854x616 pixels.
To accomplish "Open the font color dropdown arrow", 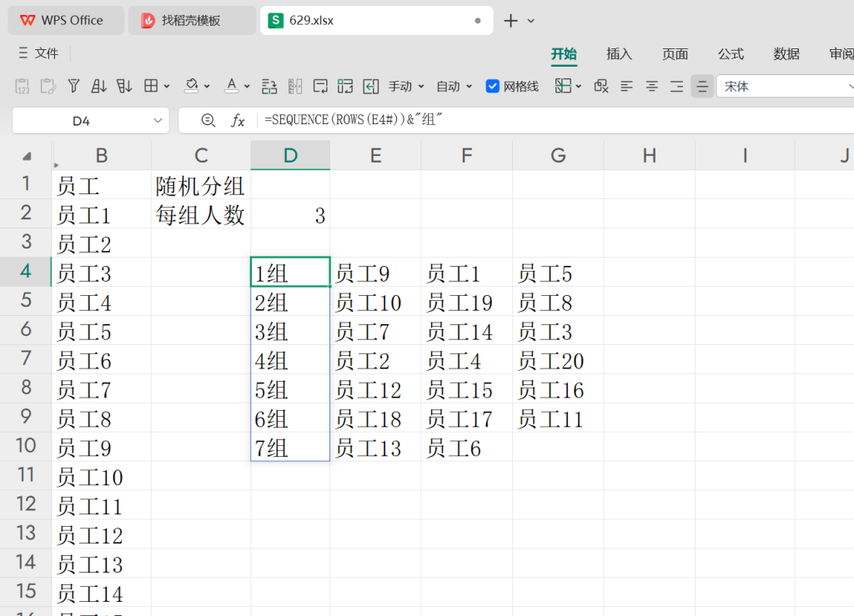I will [247, 86].
